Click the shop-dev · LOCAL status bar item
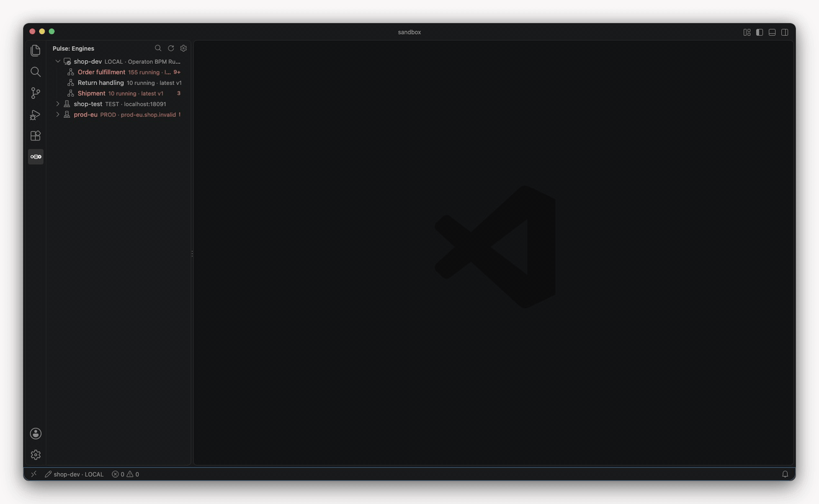 pyautogui.click(x=74, y=474)
